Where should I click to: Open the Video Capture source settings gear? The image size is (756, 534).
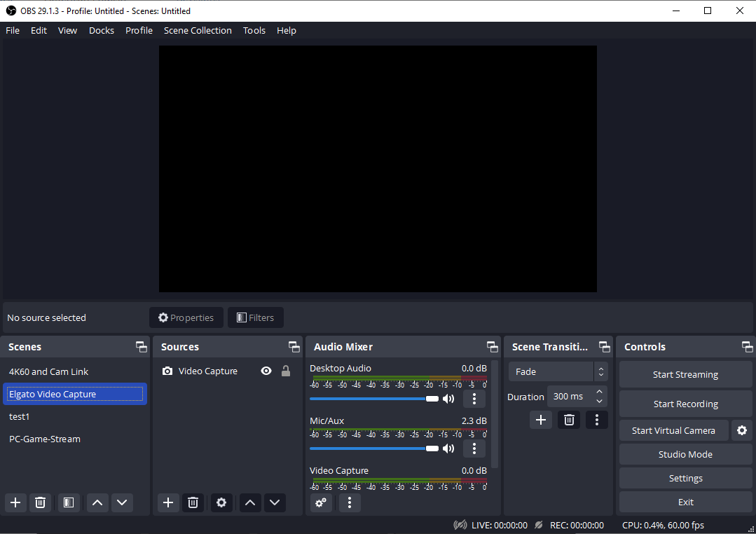(x=221, y=502)
